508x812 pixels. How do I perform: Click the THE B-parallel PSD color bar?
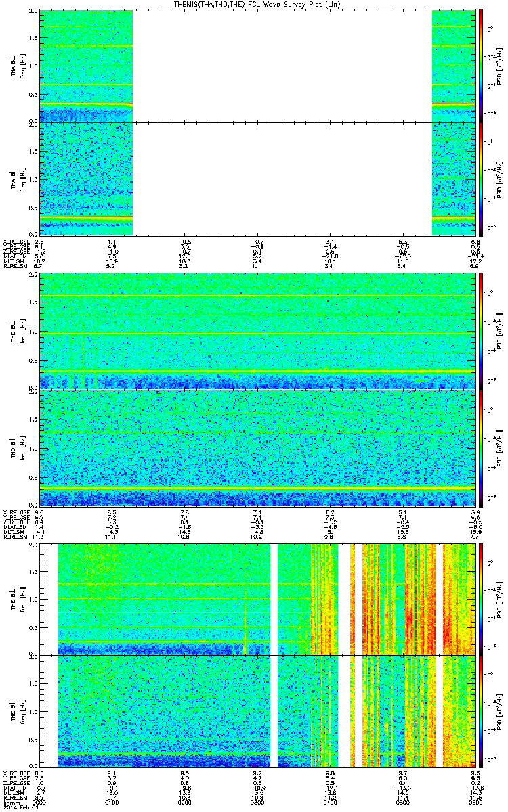pos(481,710)
